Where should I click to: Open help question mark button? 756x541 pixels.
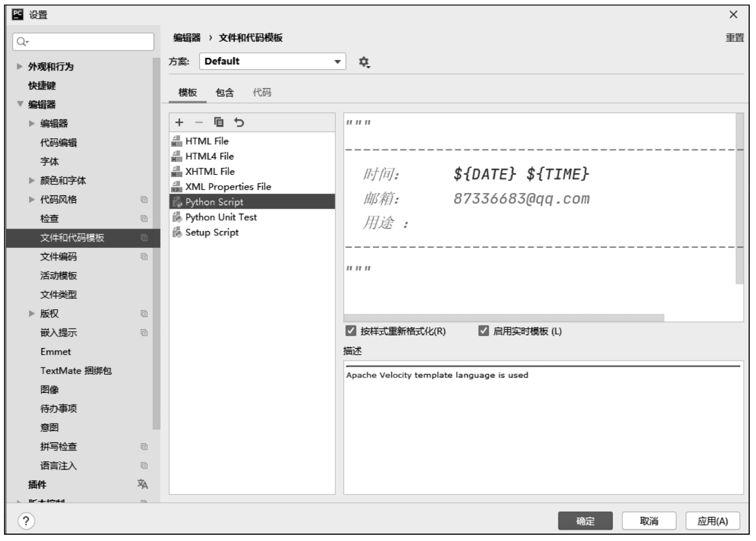pyautogui.click(x=26, y=520)
